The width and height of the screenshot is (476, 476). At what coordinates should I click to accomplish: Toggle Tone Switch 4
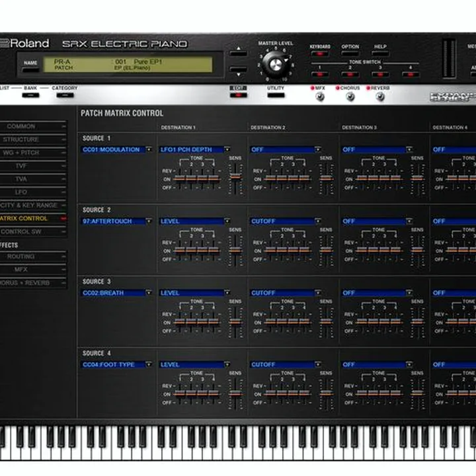tap(411, 74)
